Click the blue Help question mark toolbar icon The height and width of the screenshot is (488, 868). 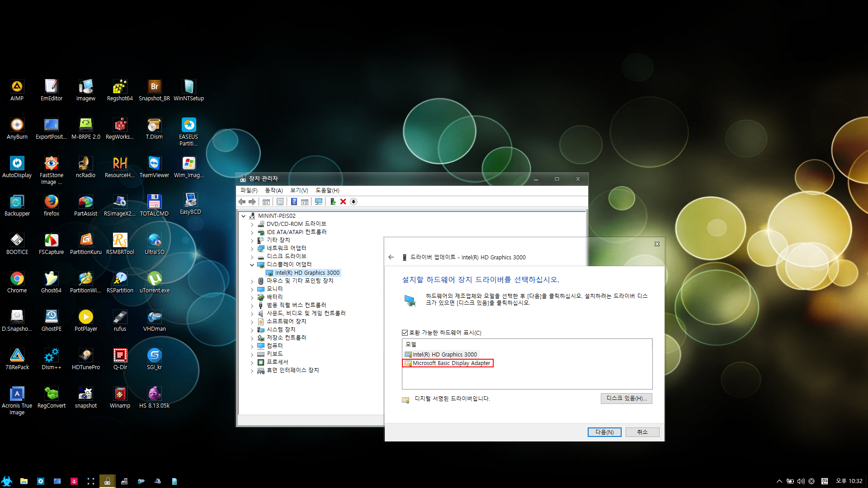294,202
